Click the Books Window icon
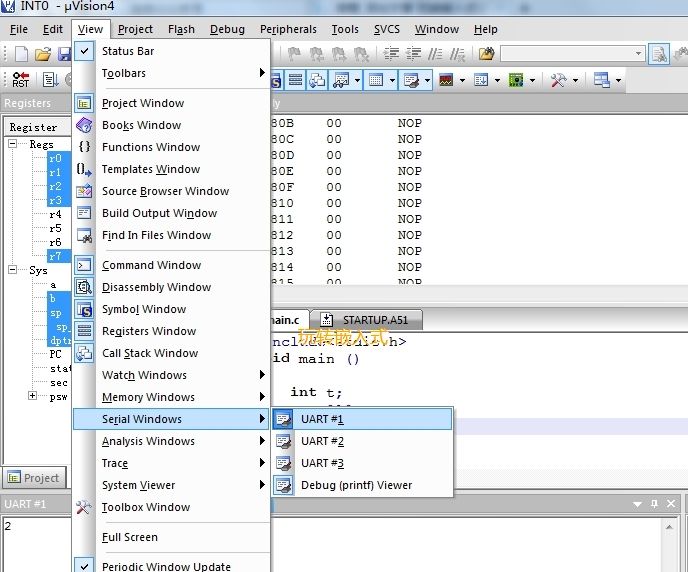 click(85, 125)
